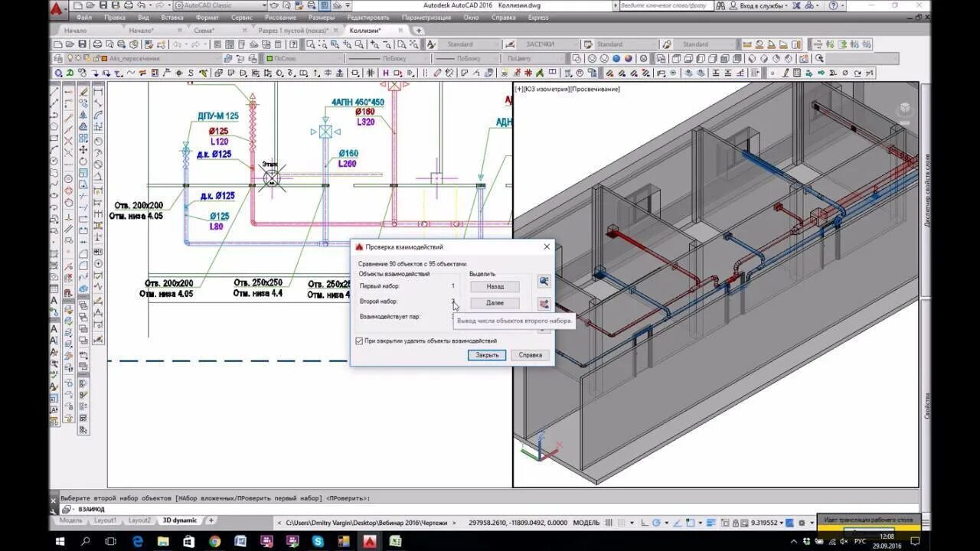
Task: Open the Рисование menu
Action: pyautogui.click(x=279, y=18)
